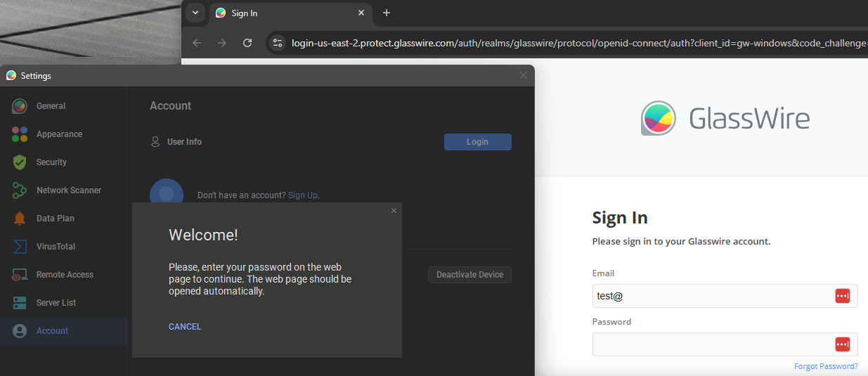Open General settings in sidebar

click(x=51, y=106)
